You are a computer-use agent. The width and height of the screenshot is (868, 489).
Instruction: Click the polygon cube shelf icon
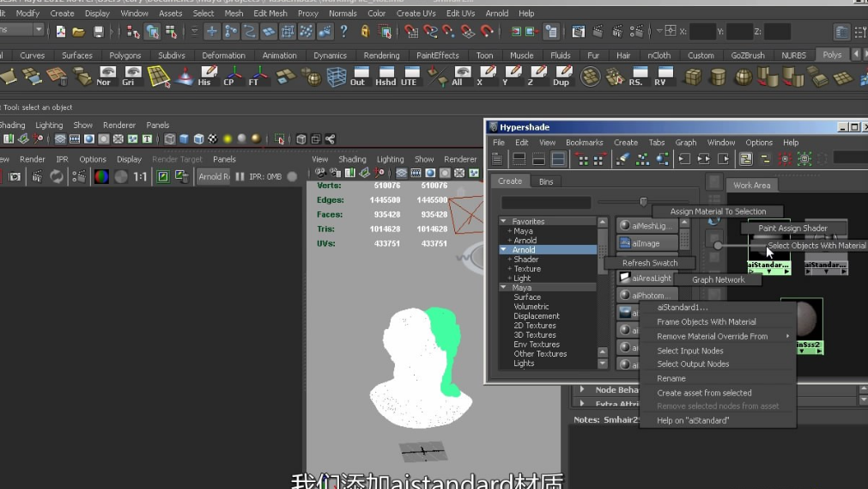click(693, 76)
